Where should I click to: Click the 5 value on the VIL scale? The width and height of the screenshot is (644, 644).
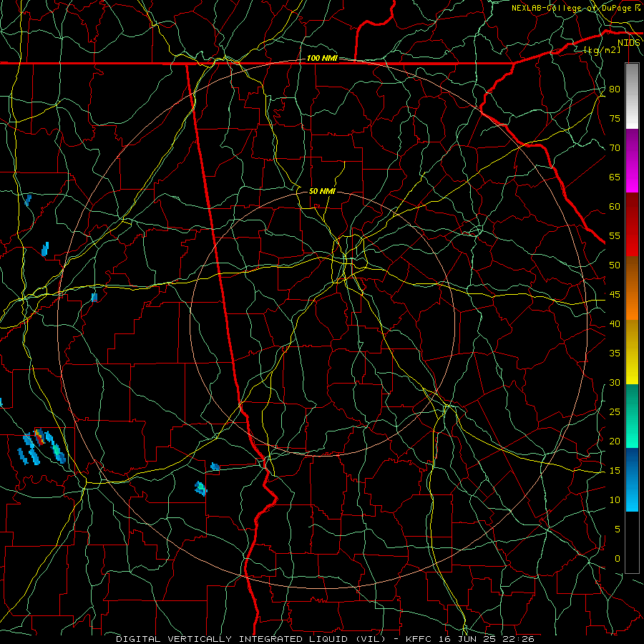pos(618,530)
